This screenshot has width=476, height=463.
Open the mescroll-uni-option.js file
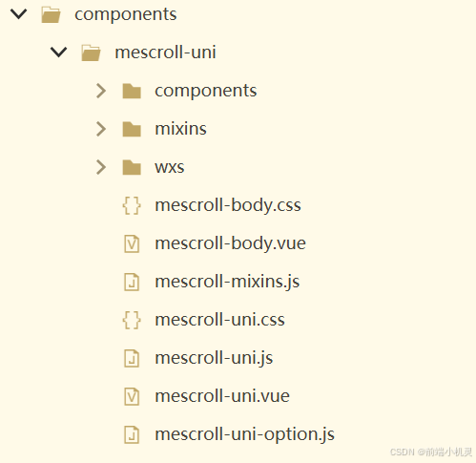[244, 434]
